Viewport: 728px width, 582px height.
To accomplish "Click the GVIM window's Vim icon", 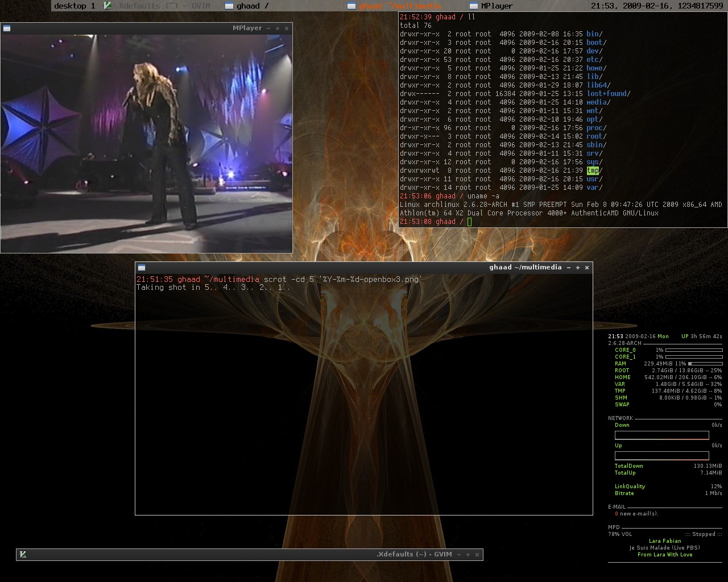I will click(x=23, y=555).
